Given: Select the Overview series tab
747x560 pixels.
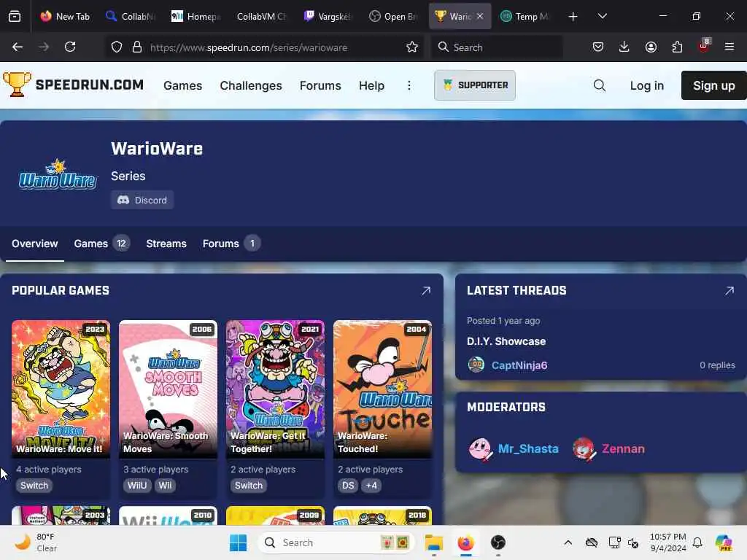Looking at the screenshot, I should pos(35,244).
